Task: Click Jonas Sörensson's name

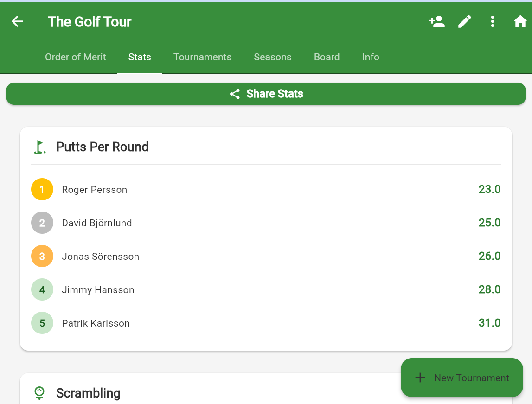Action: (x=101, y=257)
